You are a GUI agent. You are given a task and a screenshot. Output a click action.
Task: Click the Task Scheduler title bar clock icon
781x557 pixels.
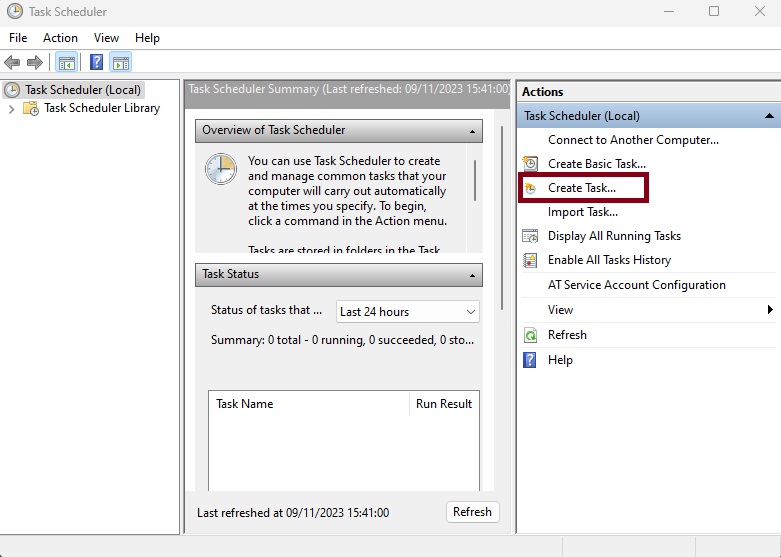pyautogui.click(x=15, y=11)
